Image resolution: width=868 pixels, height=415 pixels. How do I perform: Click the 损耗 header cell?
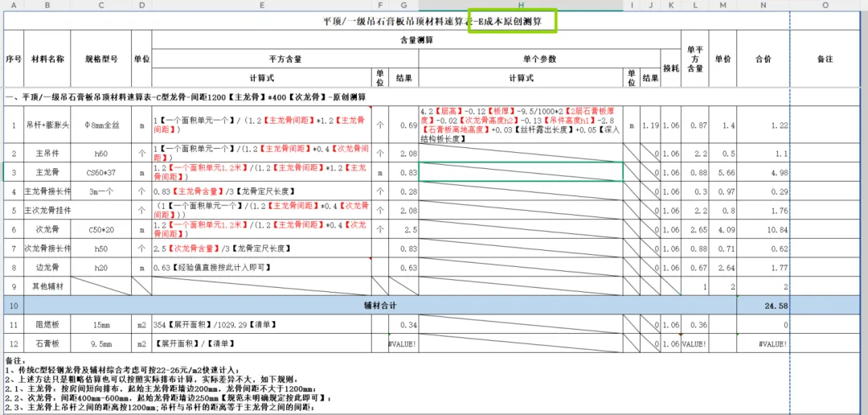tap(671, 68)
